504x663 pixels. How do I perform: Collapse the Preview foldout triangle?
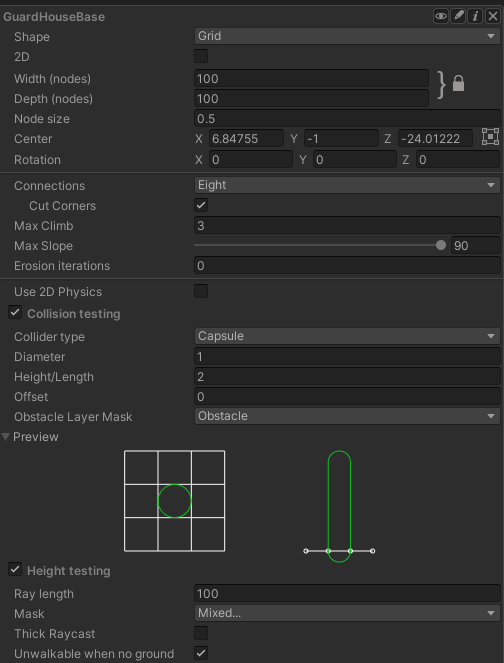point(5,437)
